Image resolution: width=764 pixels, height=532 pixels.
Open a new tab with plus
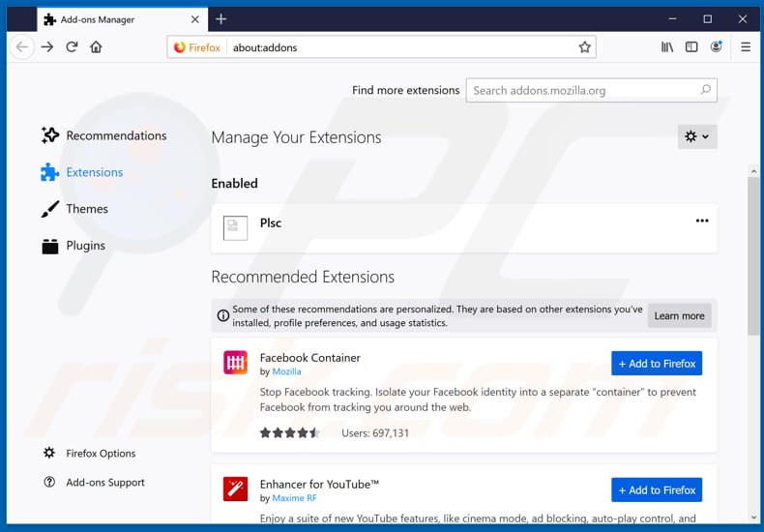[220, 19]
